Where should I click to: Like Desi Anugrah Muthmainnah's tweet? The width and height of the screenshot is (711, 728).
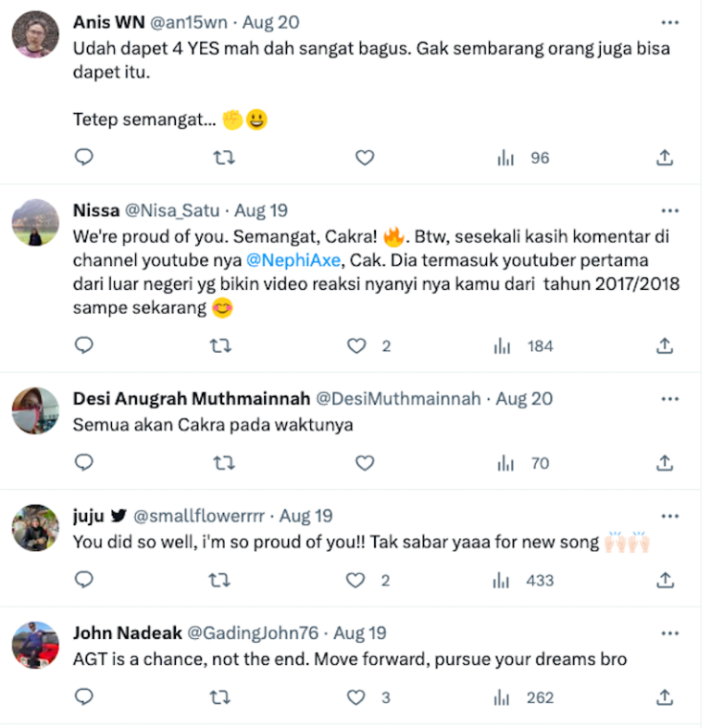click(365, 462)
